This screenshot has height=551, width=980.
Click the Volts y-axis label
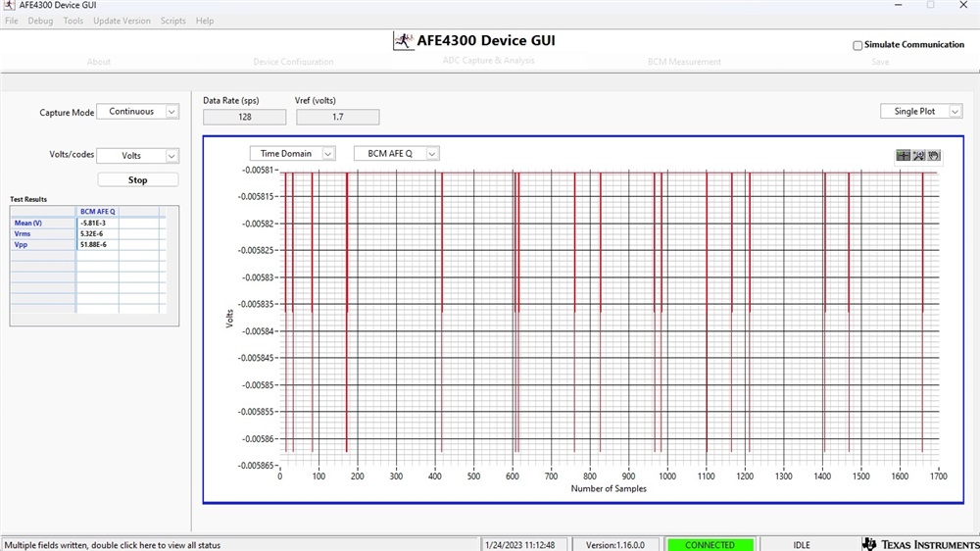tap(229, 319)
